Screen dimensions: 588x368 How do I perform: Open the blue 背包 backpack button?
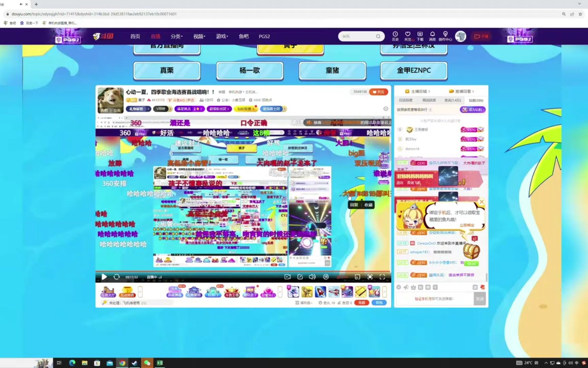[379, 303]
